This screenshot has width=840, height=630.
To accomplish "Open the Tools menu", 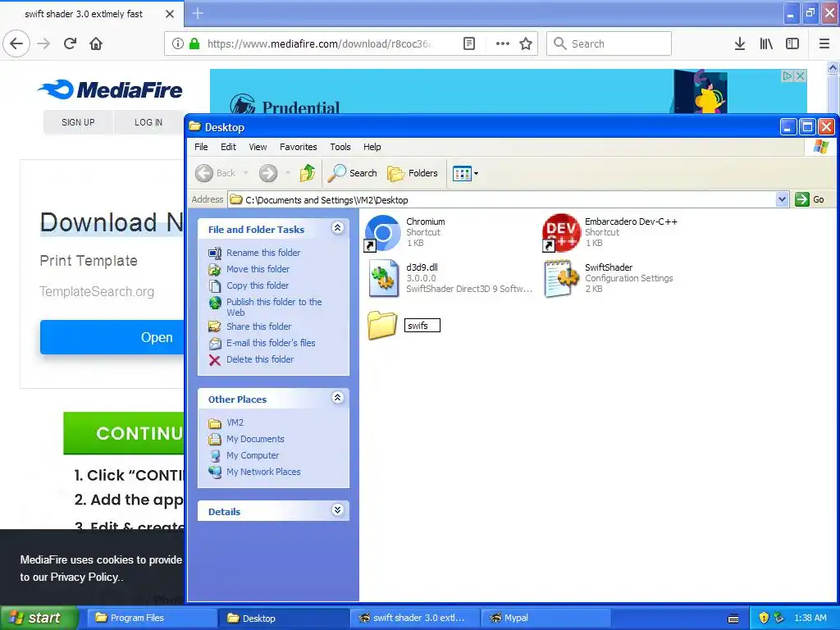I will 340,147.
